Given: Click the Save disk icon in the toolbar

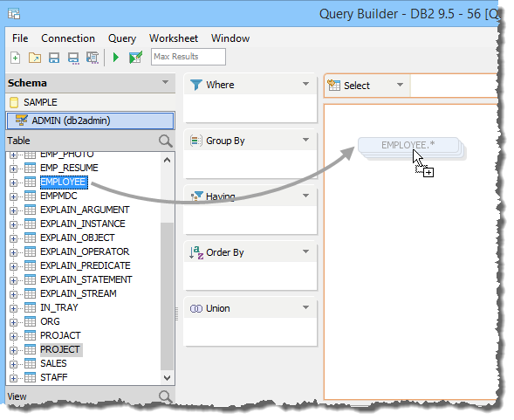Looking at the screenshot, I should [x=54, y=58].
